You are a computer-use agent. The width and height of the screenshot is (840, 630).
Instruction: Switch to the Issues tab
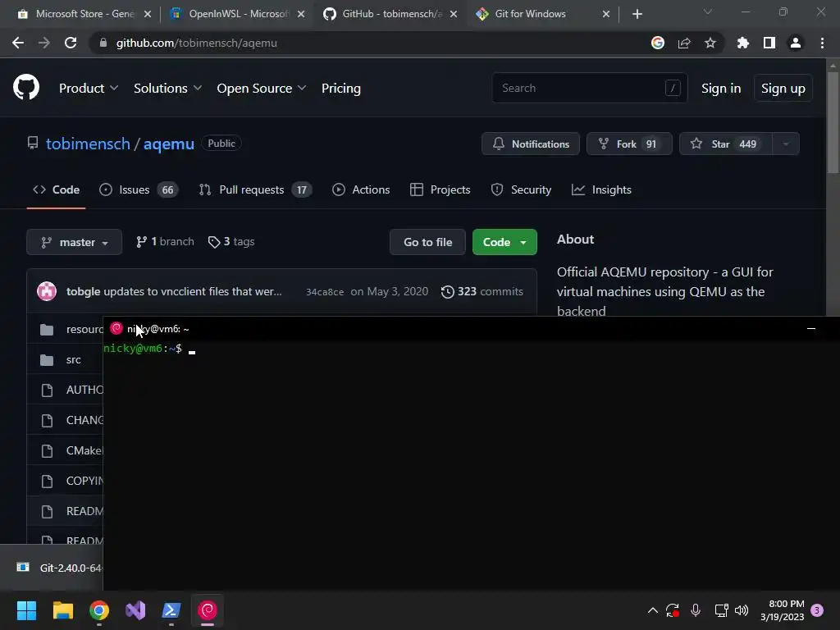138,189
